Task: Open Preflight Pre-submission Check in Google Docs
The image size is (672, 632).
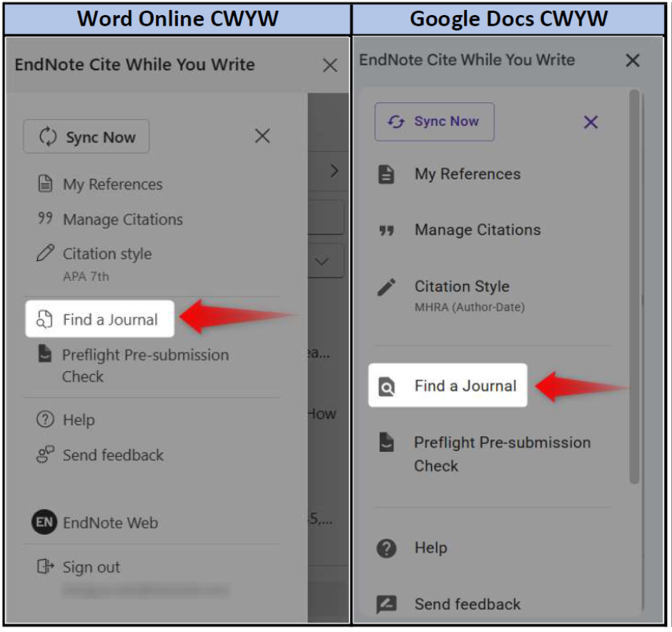Action: pos(502,454)
